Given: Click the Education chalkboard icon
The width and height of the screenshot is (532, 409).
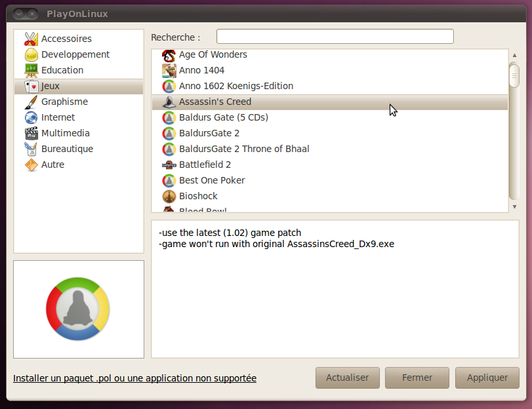Looking at the screenshot, I should (31, 70).
